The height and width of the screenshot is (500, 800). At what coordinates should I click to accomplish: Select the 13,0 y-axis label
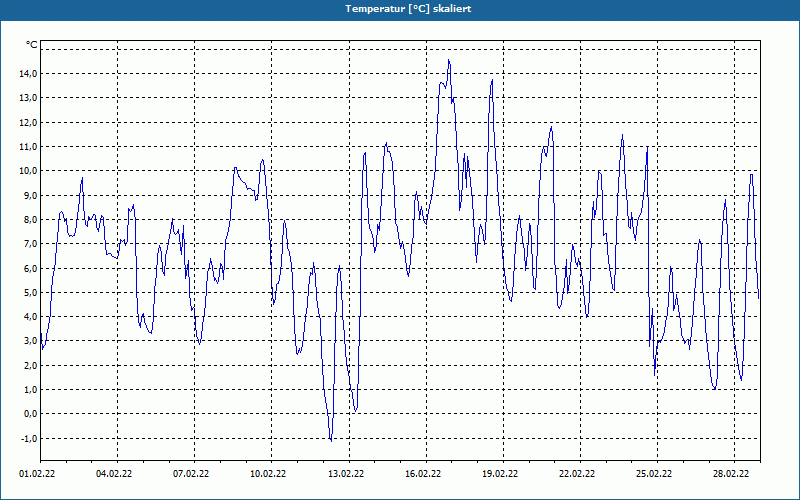click(x=28, y=98)
